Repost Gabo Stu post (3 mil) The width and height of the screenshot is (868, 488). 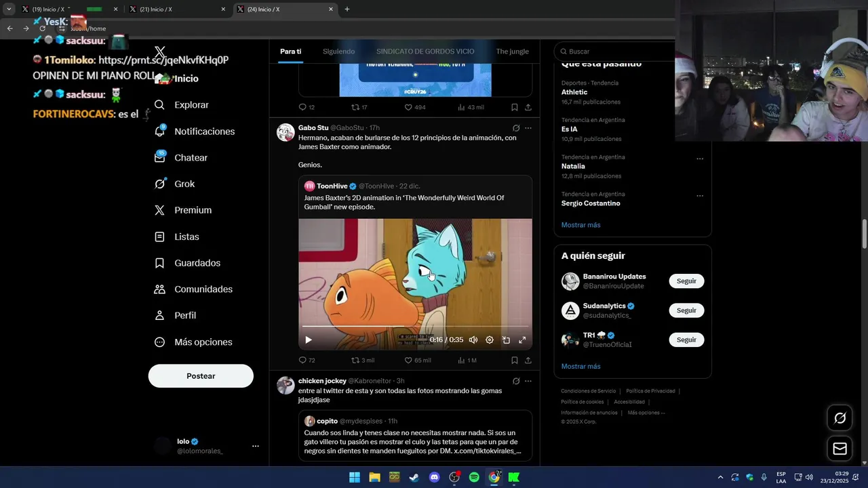click(362, 360)
